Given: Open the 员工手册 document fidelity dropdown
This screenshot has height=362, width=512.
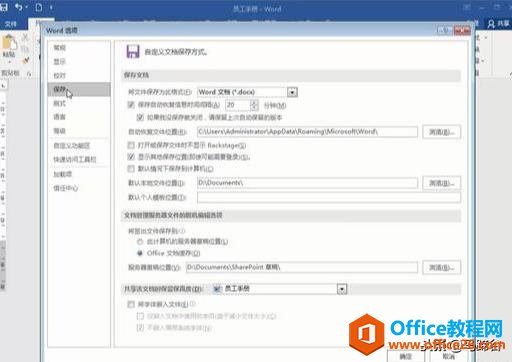Looking at the screenshot, I should pyautogui.click(x=342, y=289).
